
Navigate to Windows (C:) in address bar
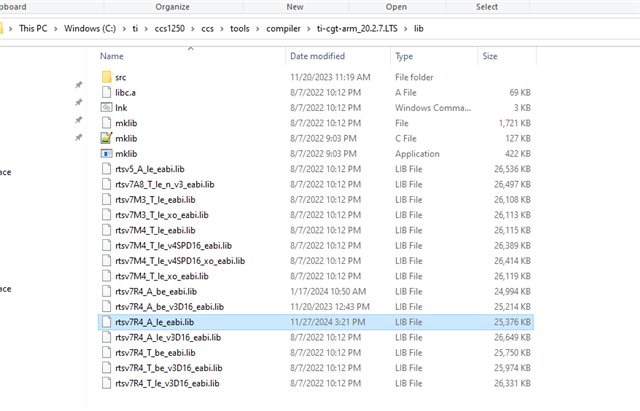pos(90,29)
